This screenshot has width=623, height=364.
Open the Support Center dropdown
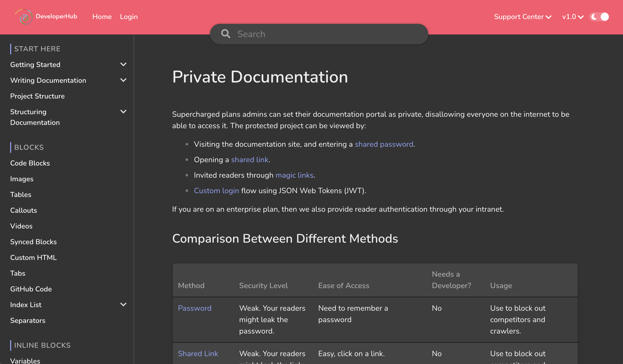pos(522,17)
